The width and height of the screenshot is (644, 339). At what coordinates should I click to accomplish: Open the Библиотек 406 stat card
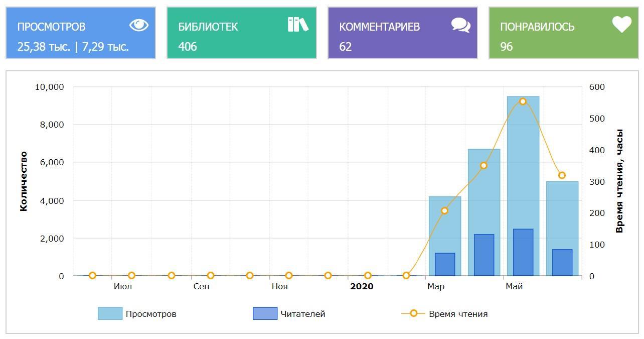pos(241,33)
